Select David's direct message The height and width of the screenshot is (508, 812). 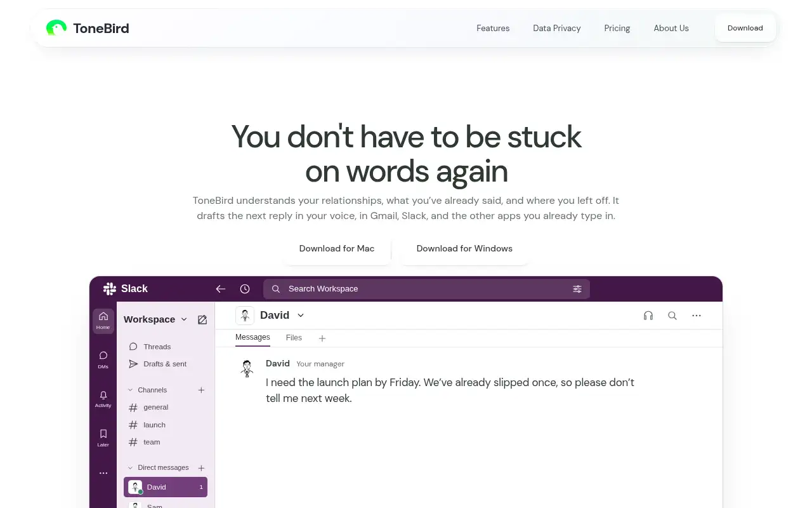click(x=166, y=487)
